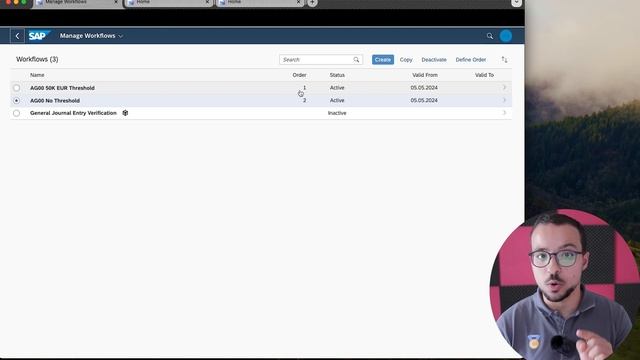Click order number 1 cell
The width and height of the screenshot is (640, 360).
pyautogui.click(x=304, y=87)
